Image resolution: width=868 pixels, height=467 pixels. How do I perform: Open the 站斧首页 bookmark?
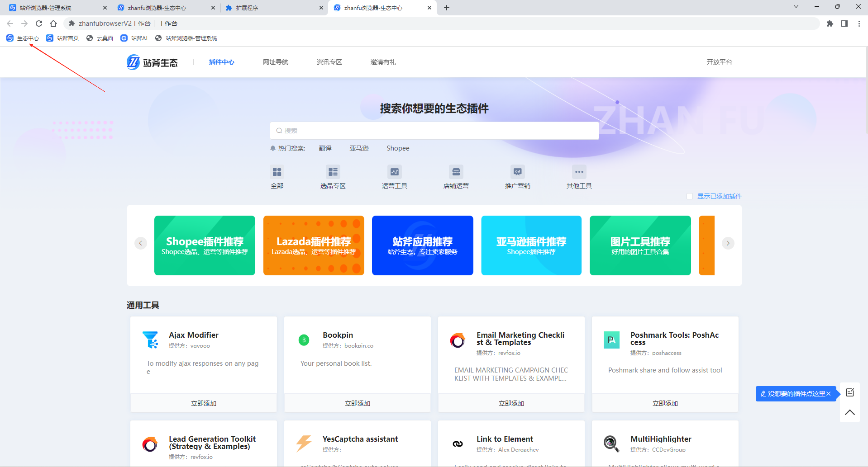point(63,38)
